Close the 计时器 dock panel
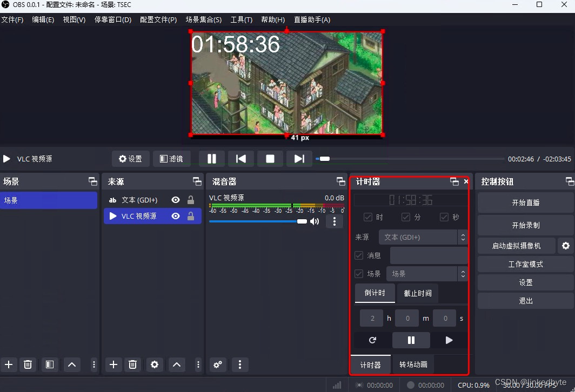The height and width of the screenshot is (392, 575). 466,181
